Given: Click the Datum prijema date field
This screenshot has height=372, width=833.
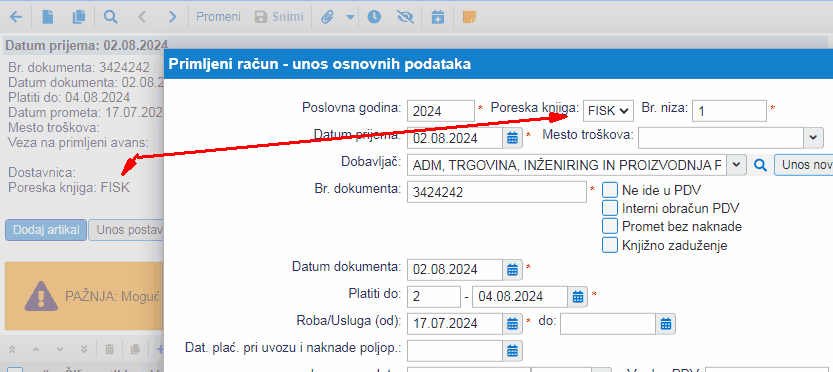Looking at the screenshot, I should click(455, 138).
